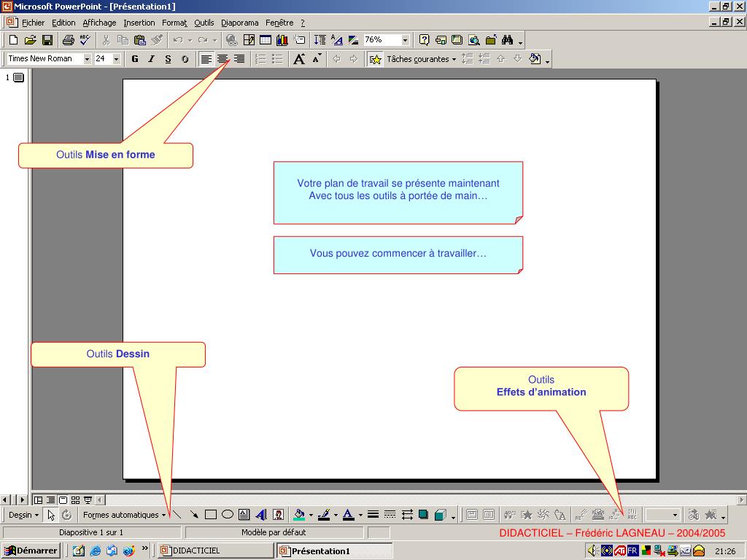Run spelling check with ABC checkmark icon

click(85, 40)
